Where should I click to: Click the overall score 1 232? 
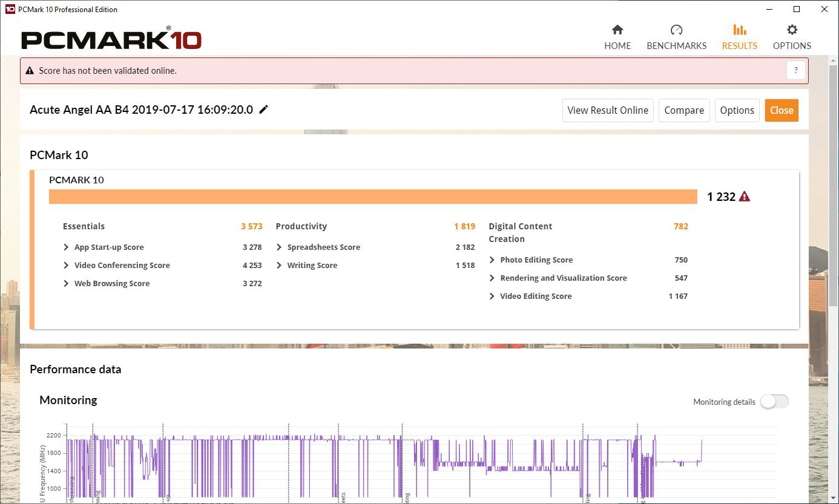pyautogui.click(x=721, y=197)
